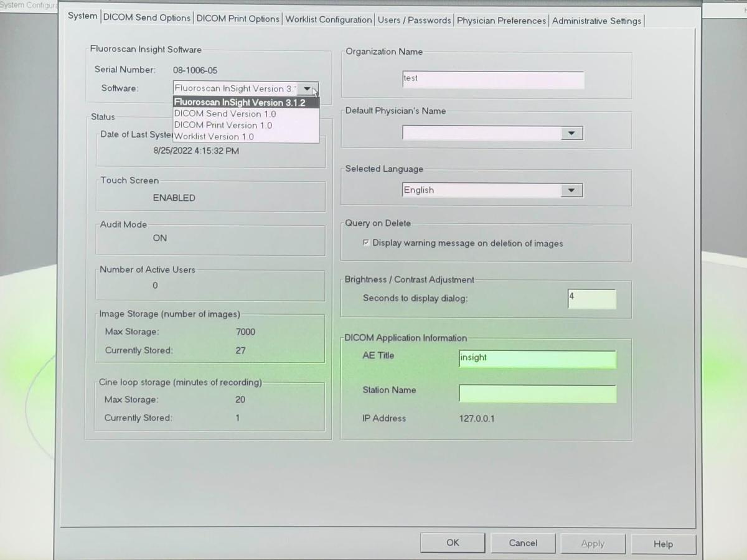
Task: Open the DICOM Print Options tab
Action: click(238, 19)
